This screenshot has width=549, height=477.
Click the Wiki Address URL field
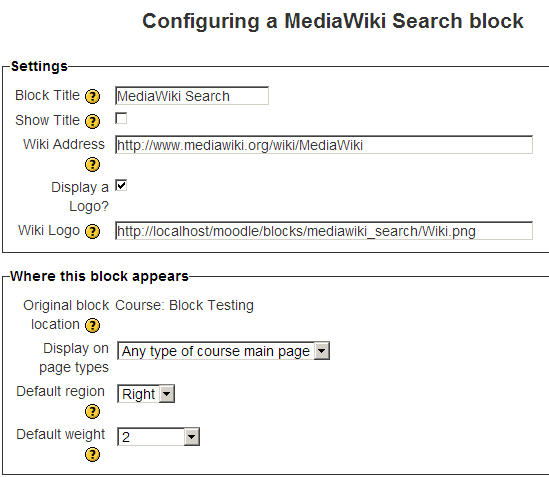click(324, 145)
